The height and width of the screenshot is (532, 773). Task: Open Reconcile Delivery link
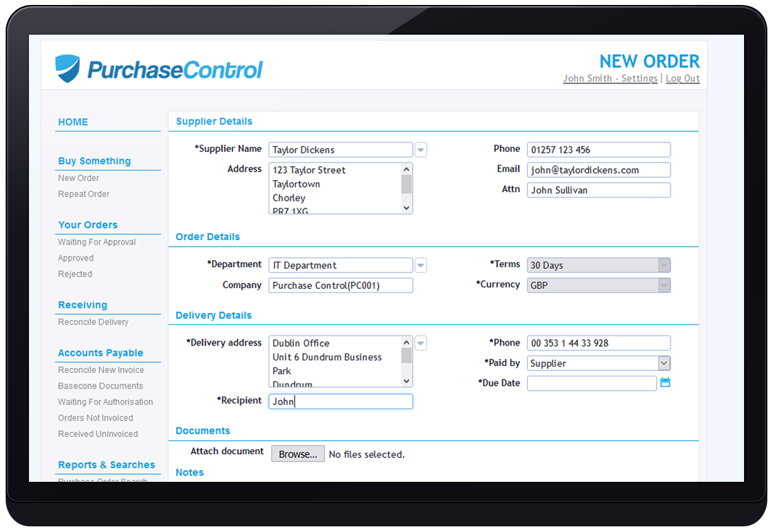tap(93, 322)
